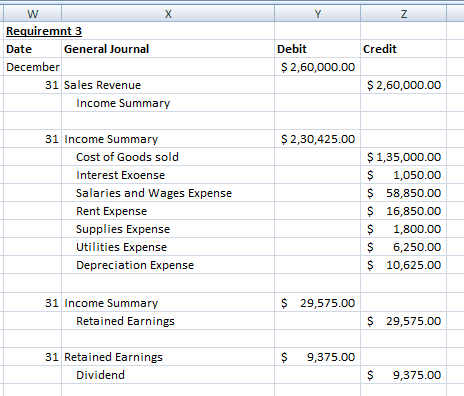The height and width of the screenshot is (396, 464).
Task: Select 'Retained Earnings' cell debited $ 9,375.00
Action: point(168,357)
